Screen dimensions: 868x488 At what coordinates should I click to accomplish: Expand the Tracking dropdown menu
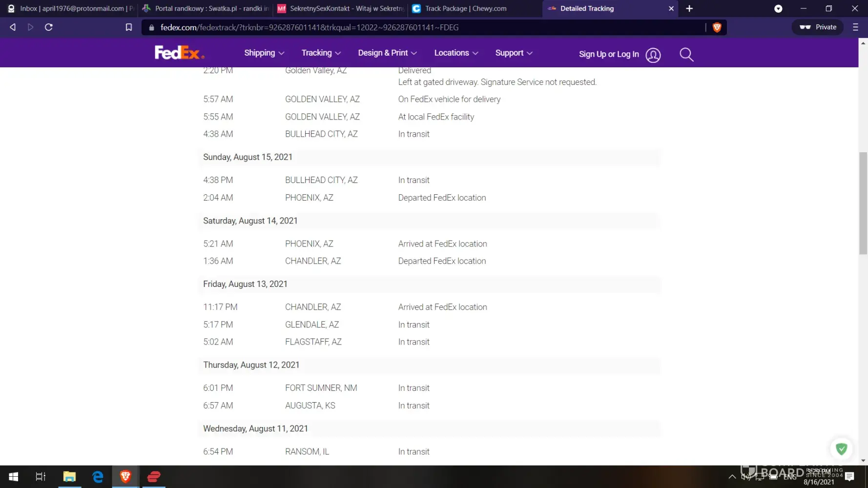321,53
